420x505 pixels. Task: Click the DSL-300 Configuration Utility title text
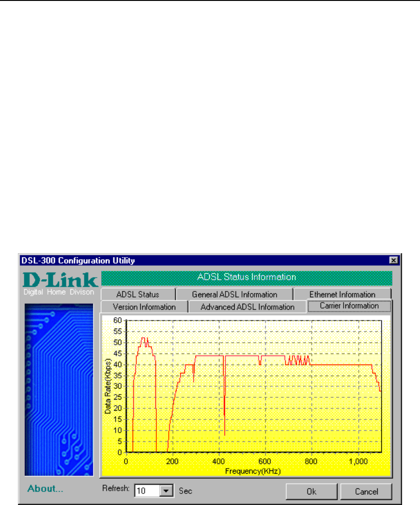click(78, 260)
